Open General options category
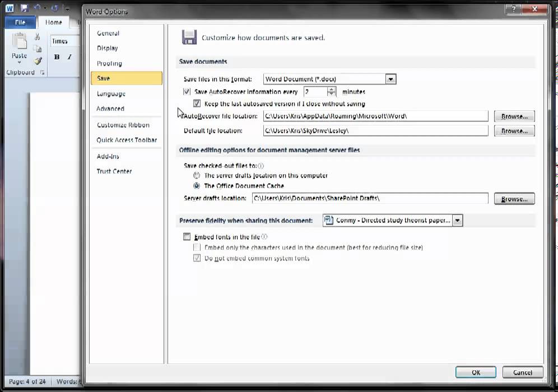Viewport: 558px width, 392px height. tap(126, 33)
